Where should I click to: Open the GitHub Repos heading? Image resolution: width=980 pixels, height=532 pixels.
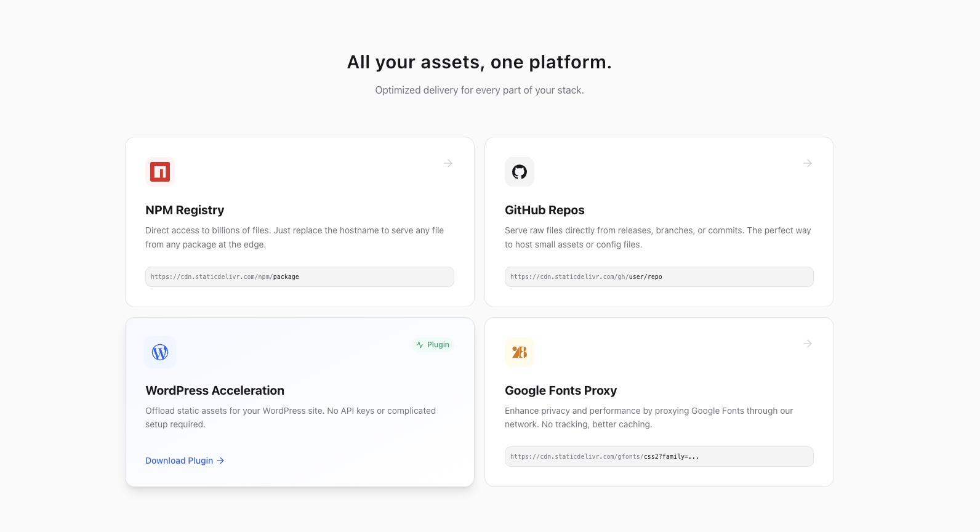(x=545, y=210)
